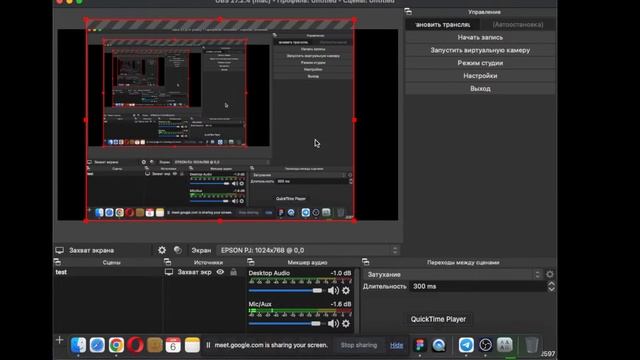Open transition properties gear beside Затухание
This screenshot has height=360, width=640.
tap(550, 274)
